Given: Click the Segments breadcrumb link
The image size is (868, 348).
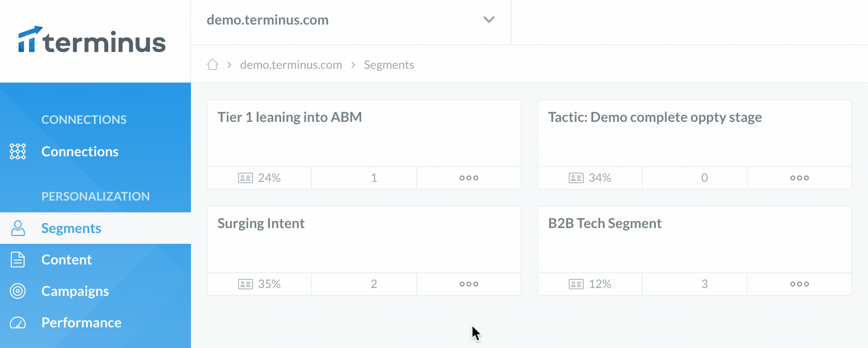Looking at the screenshot, I should pos(389,65).
